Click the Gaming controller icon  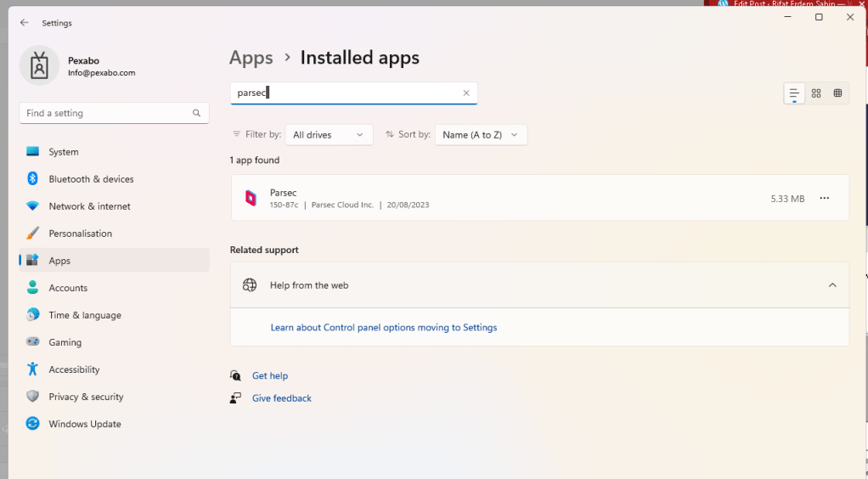pos(32,341)
